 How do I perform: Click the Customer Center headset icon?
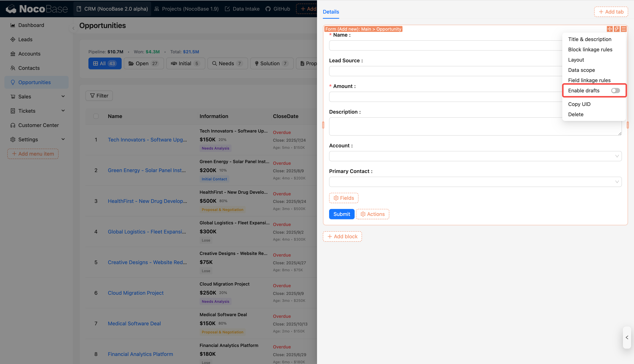tap(13, 125)
